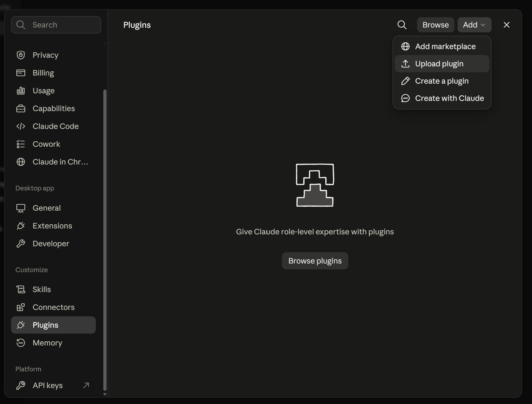Click the 'Claude Code' sidebar label
This screenshot has width=532, height=404.
click(x=56, y=126)
